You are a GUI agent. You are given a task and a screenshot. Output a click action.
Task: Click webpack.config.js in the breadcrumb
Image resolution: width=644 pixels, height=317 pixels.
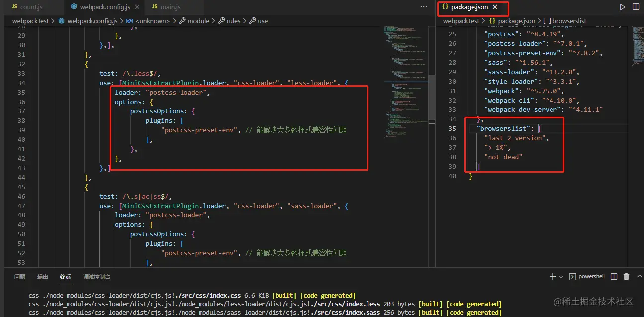pos(92,21)
